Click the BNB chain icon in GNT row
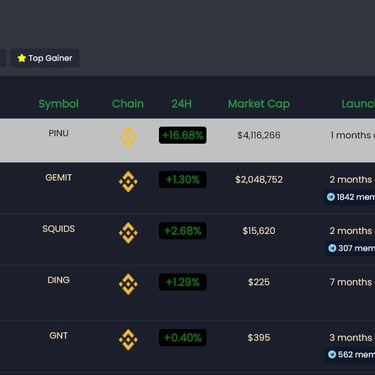Viewport: 375px width, 375px height. point(128,340)
